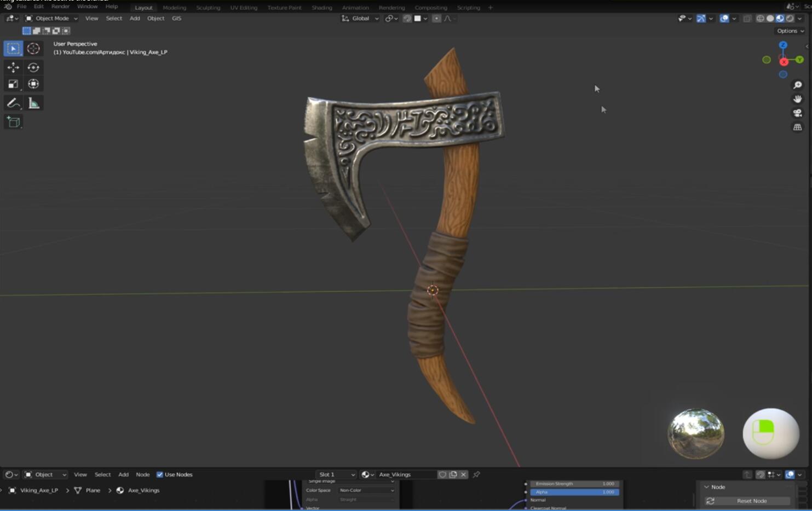
Task: Select the Add Cube tool
Action: [13, 122]
